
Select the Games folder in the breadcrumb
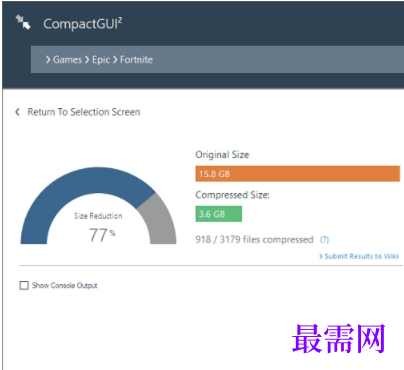[x=67, y=60]
